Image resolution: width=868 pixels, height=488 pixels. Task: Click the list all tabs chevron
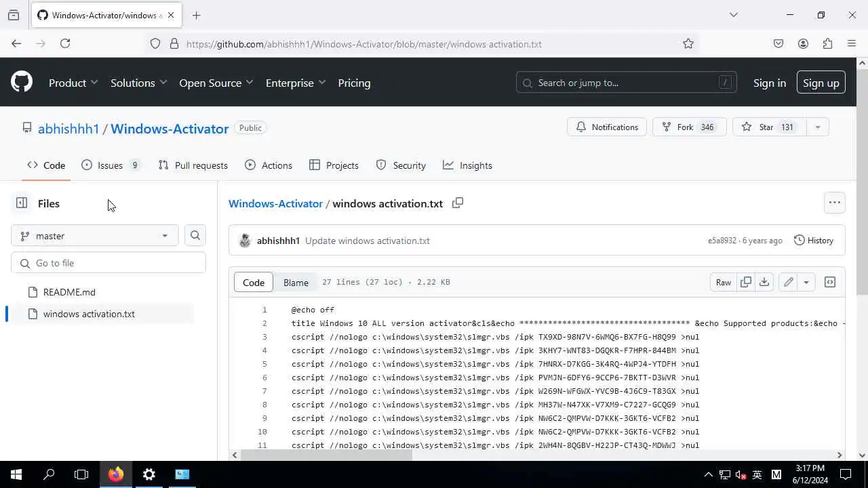(x=733, y=15)
